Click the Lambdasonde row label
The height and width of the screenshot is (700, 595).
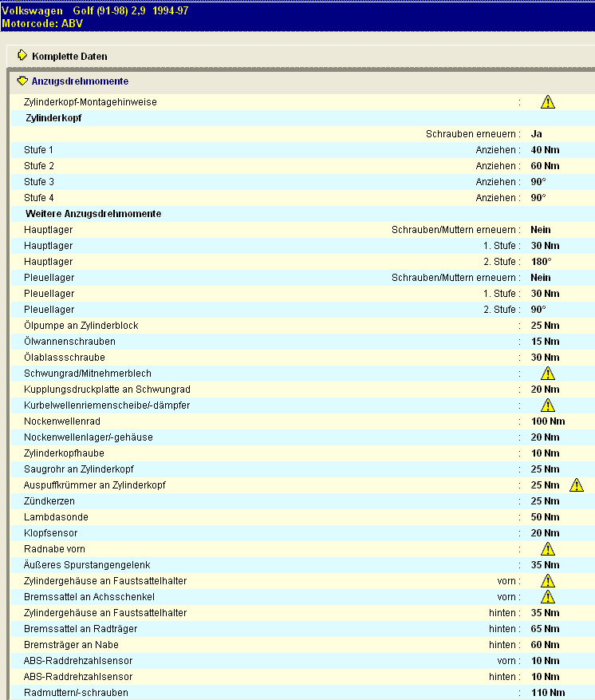click(56, 517)
